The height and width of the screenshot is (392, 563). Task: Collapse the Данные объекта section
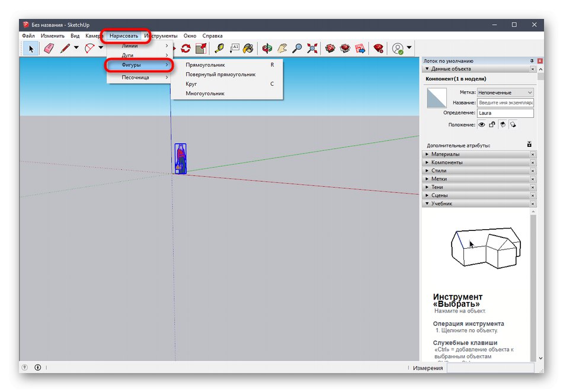(x=427, y=69)
